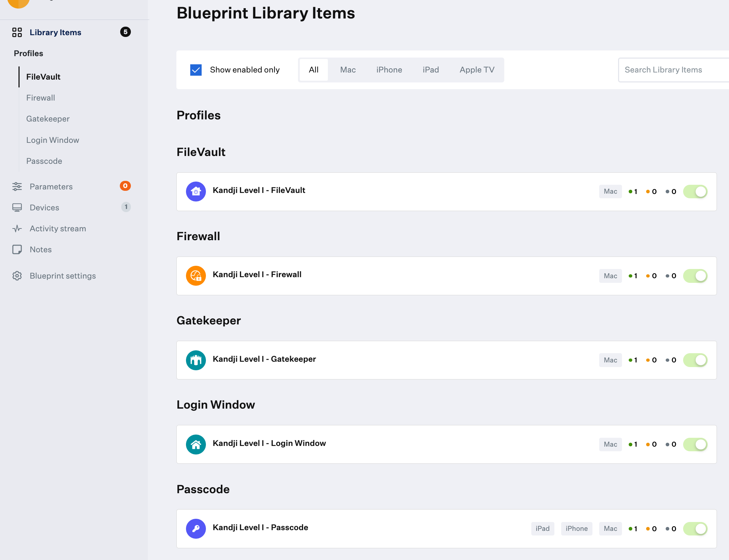Click orange status count on Firewall row
This screenshot has width=729, height=560.
(x=651, y=276)
